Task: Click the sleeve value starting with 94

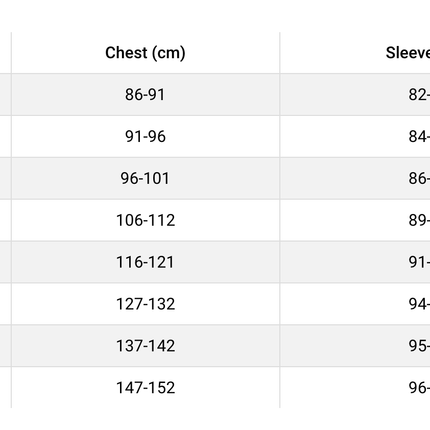Action: tap(419, 304)
